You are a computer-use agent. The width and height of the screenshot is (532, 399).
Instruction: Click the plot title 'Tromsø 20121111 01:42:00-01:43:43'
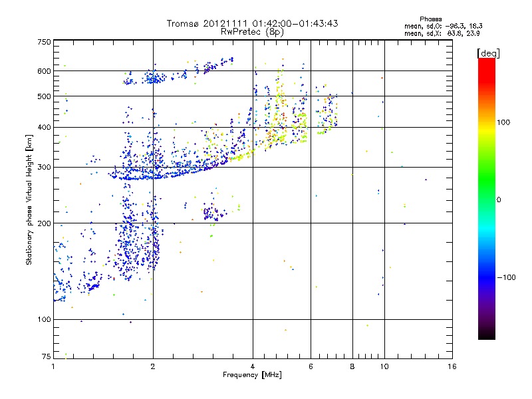pyautogui.click(x=252, y=23)
